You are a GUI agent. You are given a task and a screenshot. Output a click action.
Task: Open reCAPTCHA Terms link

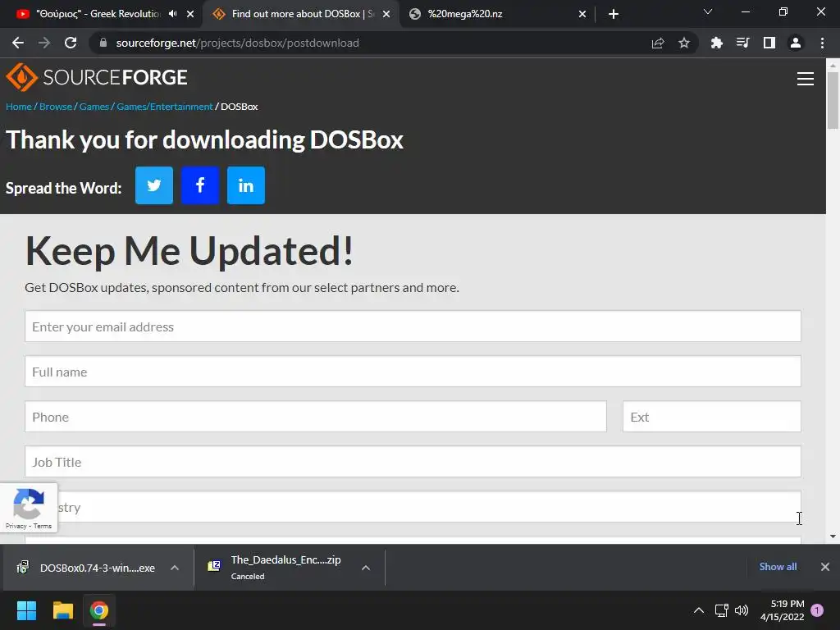(43, 526)
